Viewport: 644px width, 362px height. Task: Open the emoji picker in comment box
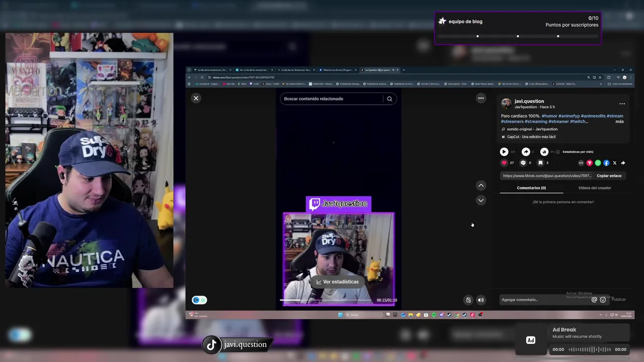[x=603, y=300]
